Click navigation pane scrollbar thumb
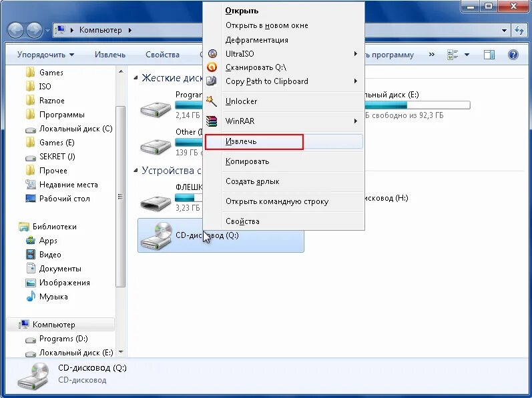Image resolution: width=532 pixels, height=398 pixels. (120, 197)
